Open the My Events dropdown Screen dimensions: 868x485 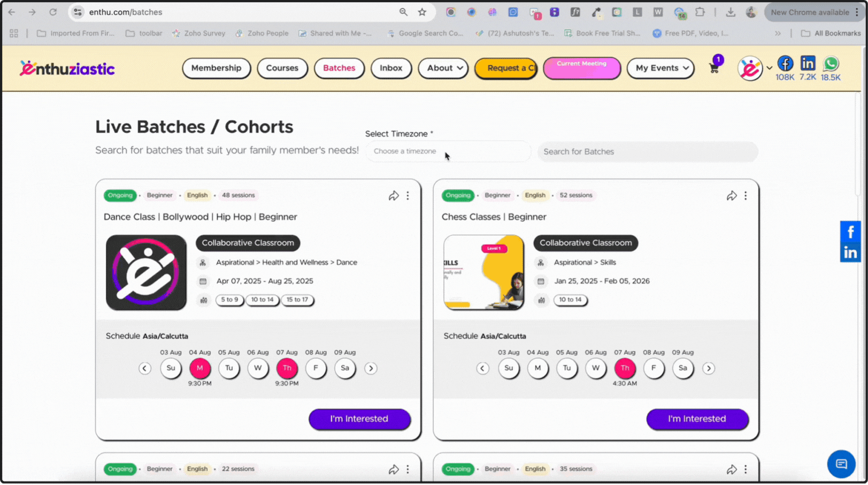click(660, 68)
